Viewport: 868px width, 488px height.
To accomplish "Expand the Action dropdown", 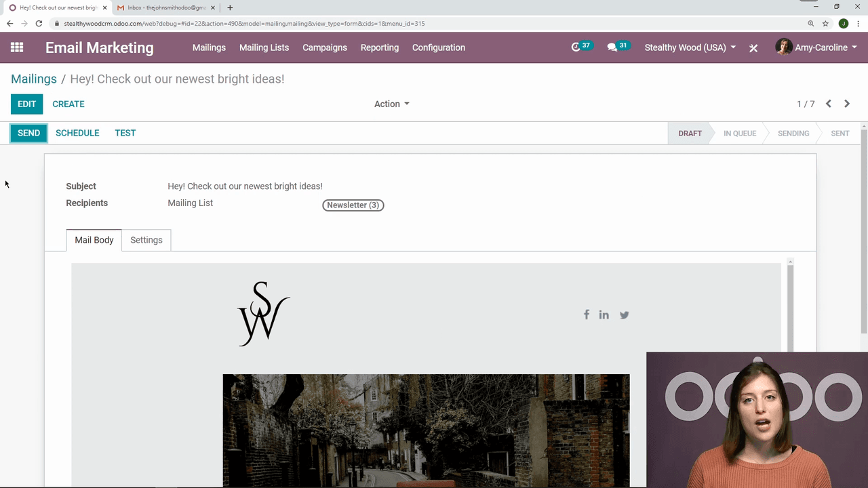I will (x=391, y=104).
